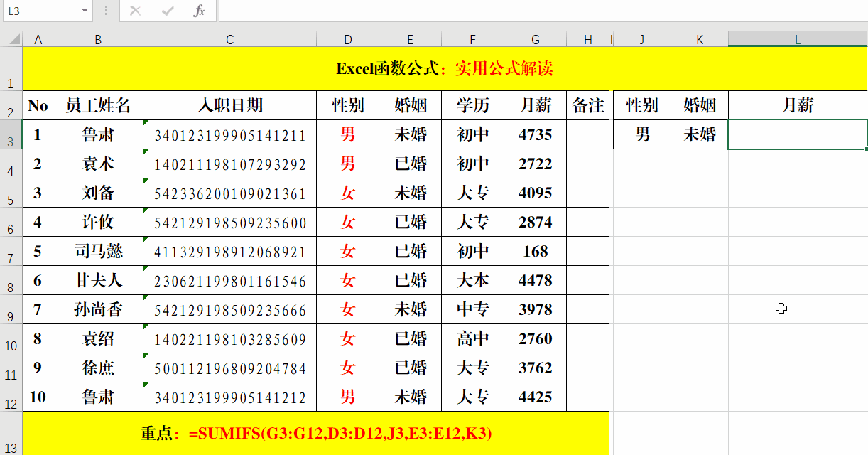
Task: Select column D header
Action: pyautogui.click(x=348, y=40)
